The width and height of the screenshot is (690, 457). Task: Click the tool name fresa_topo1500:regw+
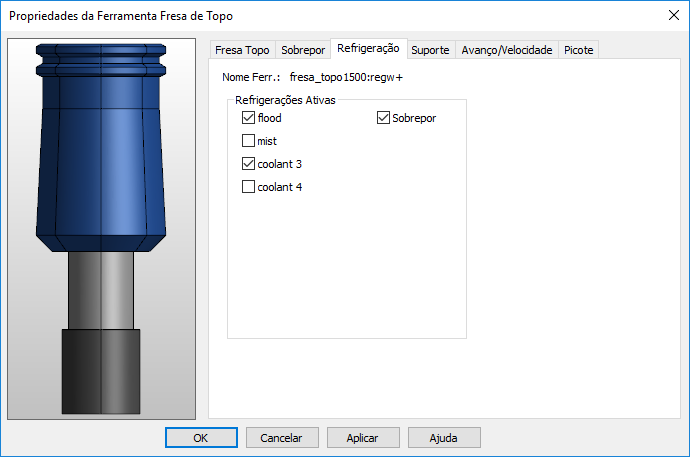(346, 77)
